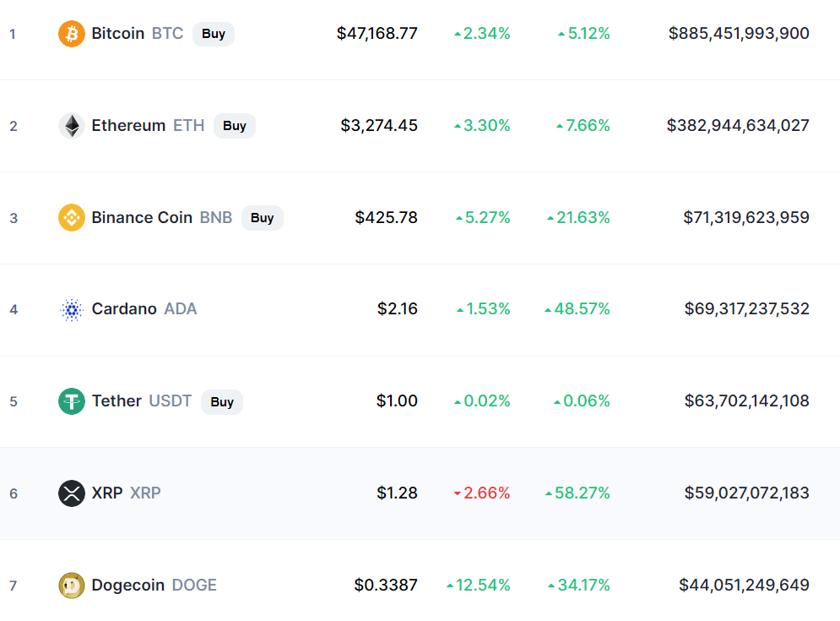Screen dimensions: 840x621
Task: Click the Ethereum diamond logo icon
Action: pos(71,126)
